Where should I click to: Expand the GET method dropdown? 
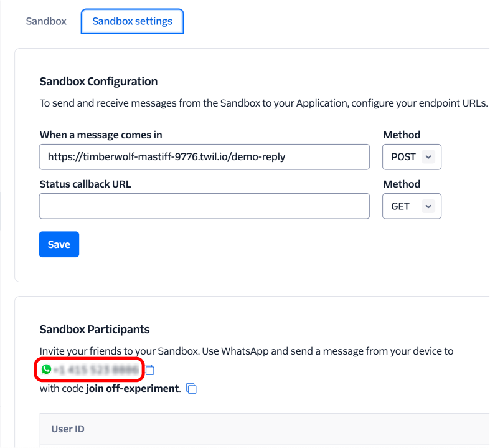coord(412,206)
